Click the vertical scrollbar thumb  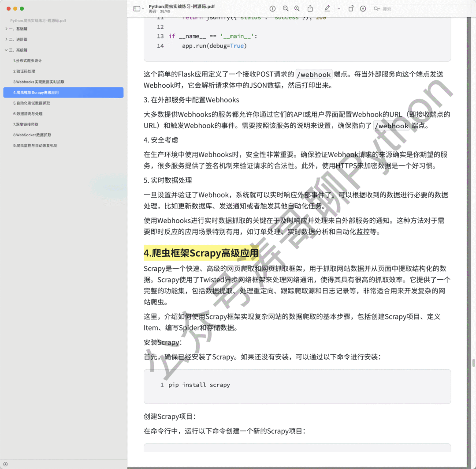pyautogui.click(x=473, y=363)
